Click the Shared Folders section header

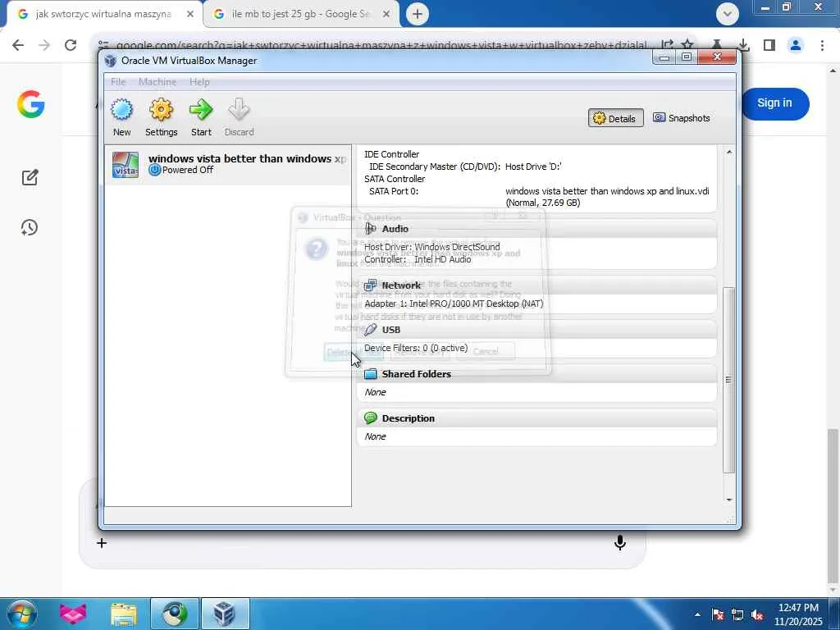click(x=536, y=374)
